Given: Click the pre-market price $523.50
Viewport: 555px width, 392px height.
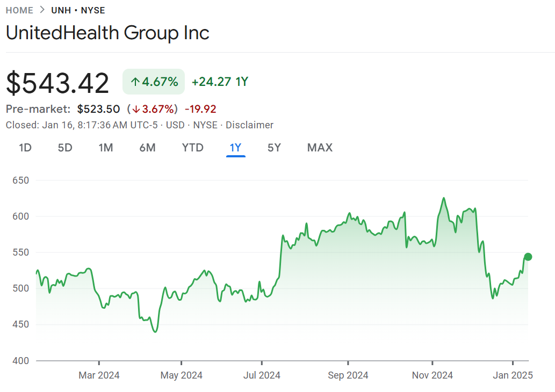Looking at the screenshot, I should tap(98, 109).
